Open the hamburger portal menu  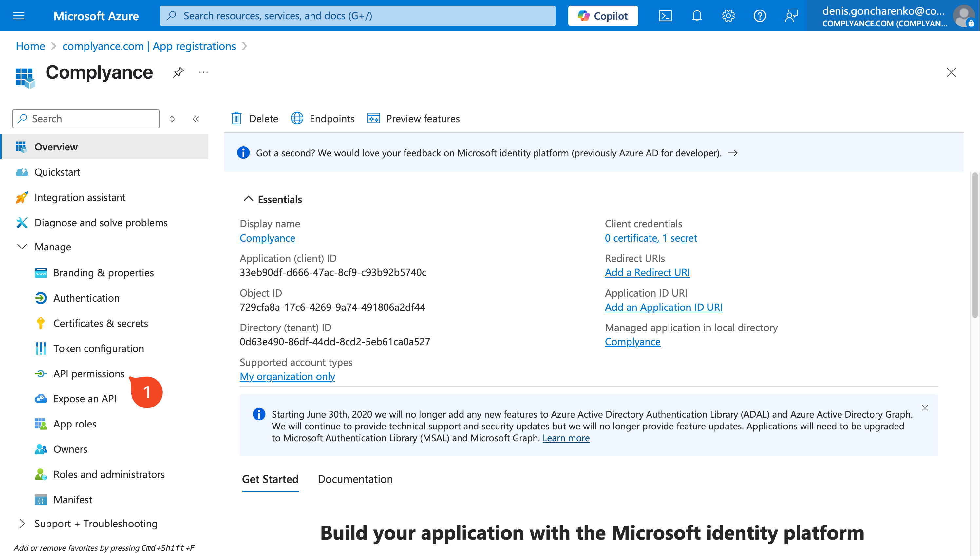click(19, 16)
